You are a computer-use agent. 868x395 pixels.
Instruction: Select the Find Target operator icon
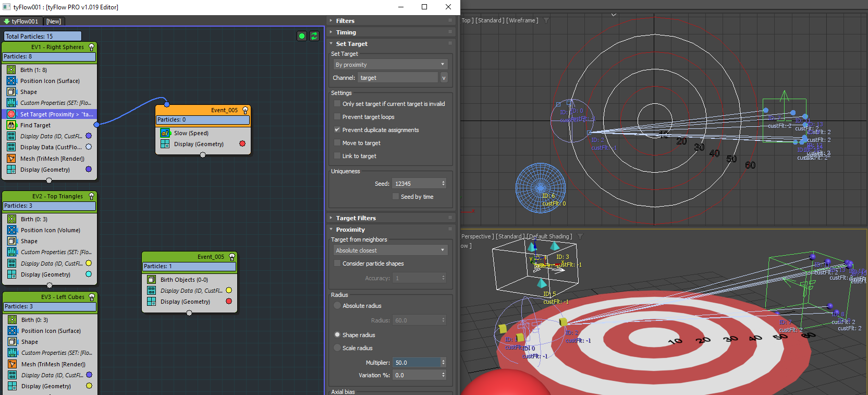pos(11,125)
